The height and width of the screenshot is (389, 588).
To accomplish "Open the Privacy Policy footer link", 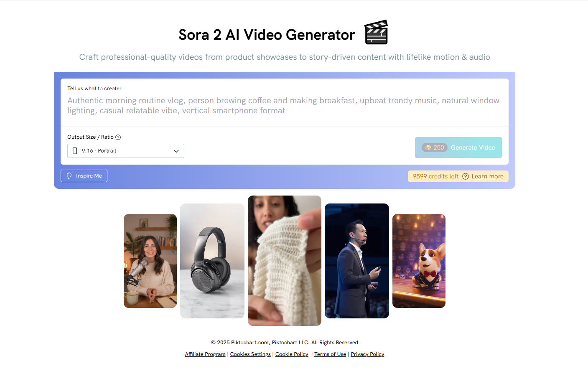I will tap(367, 354).
